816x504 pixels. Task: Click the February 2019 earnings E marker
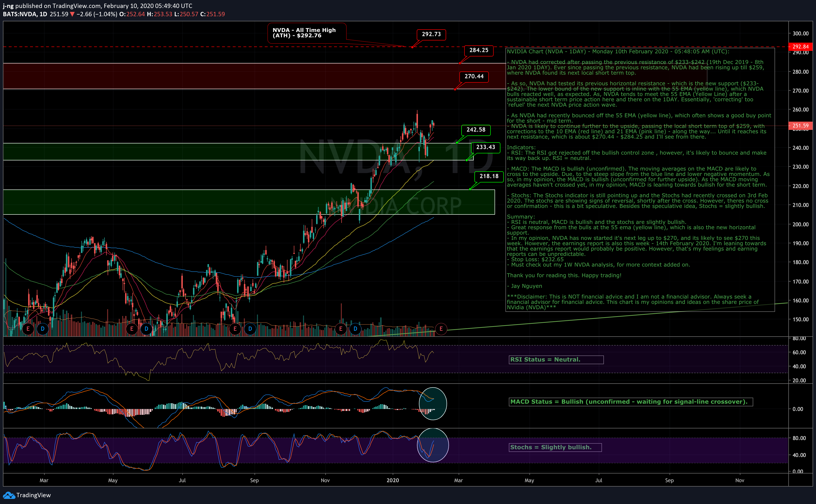click(28, 329)
